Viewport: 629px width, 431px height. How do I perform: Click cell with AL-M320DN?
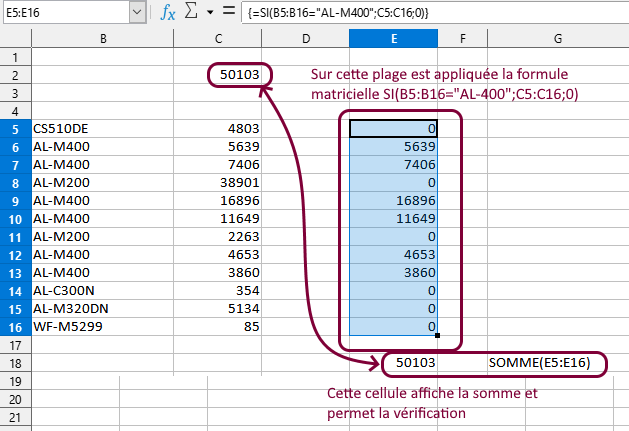[x=103, y=309]
